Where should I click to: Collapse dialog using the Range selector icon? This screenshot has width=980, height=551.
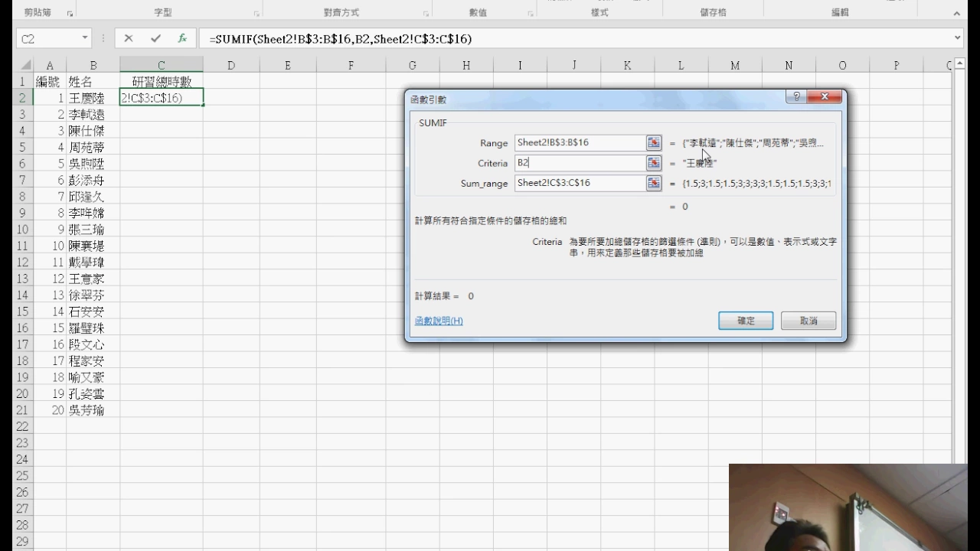653,142
